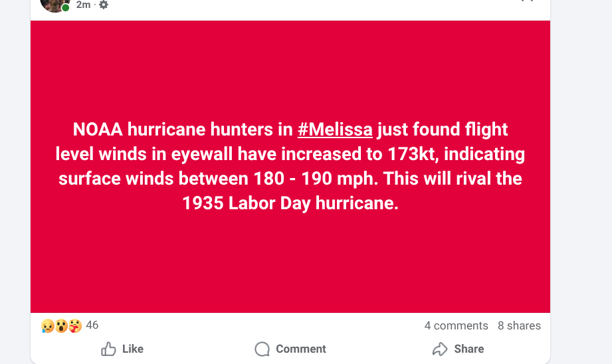This screenshot has height=364, width=612.
Task: Click the green online status dot
Action: (x=66, y=8)
